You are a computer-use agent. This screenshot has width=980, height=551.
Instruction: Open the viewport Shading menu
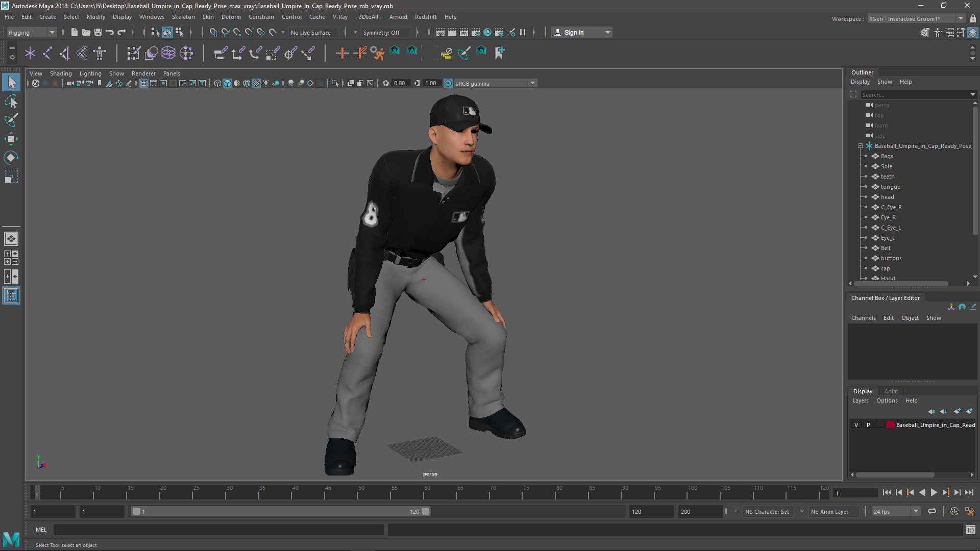coord(61,73)
